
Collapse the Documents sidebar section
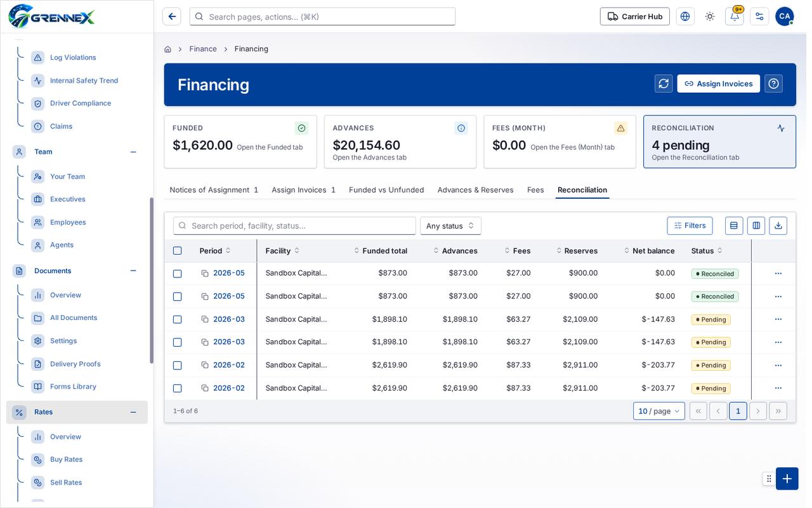coord(133,271)
